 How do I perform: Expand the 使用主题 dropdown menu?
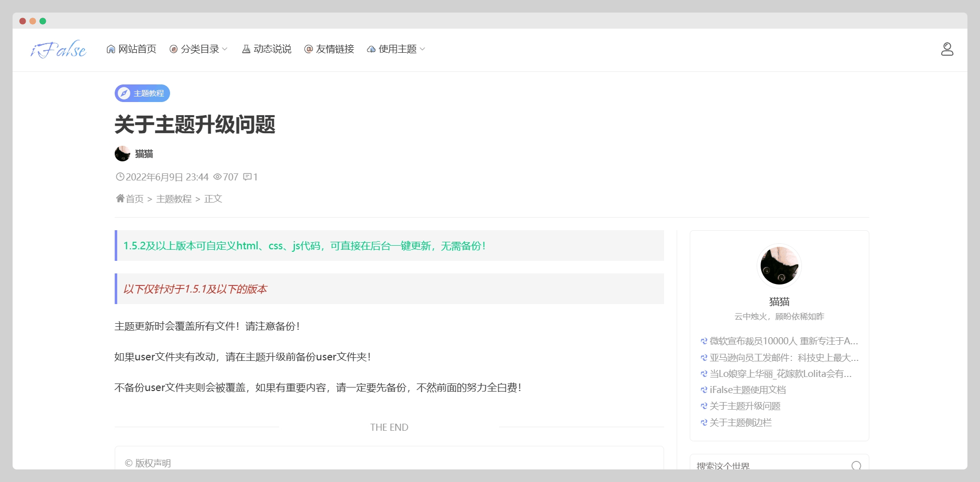396,49
